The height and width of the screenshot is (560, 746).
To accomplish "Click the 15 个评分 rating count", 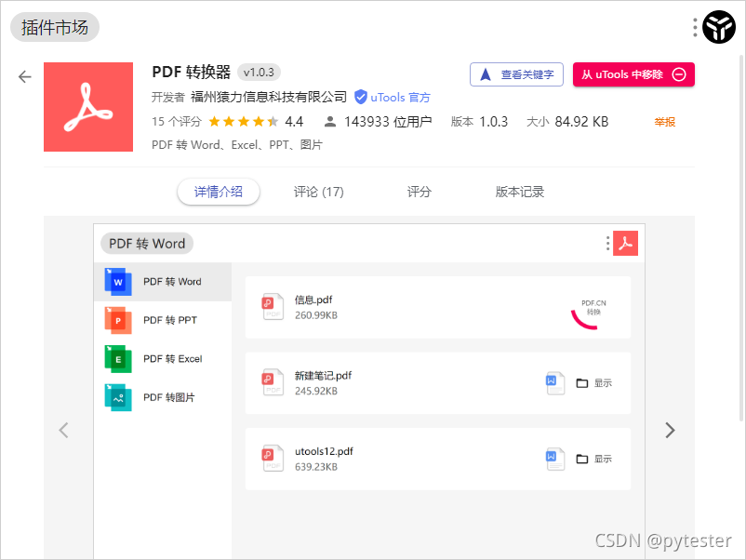I will click(177, 122).
